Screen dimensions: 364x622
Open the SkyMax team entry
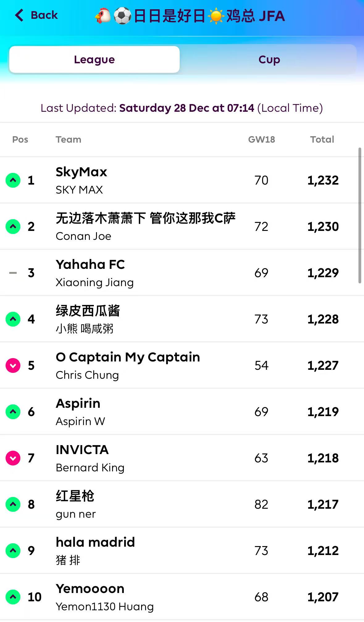point(82,172)
